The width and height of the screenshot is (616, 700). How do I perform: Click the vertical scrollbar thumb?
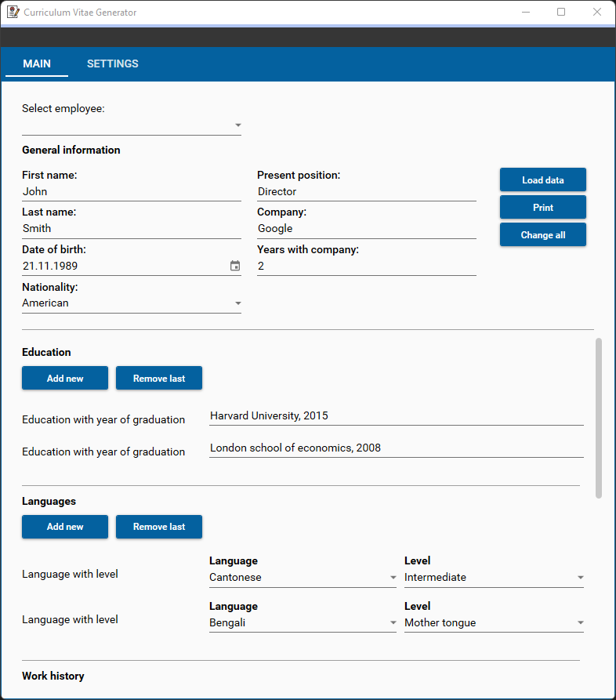click(599, 418)
